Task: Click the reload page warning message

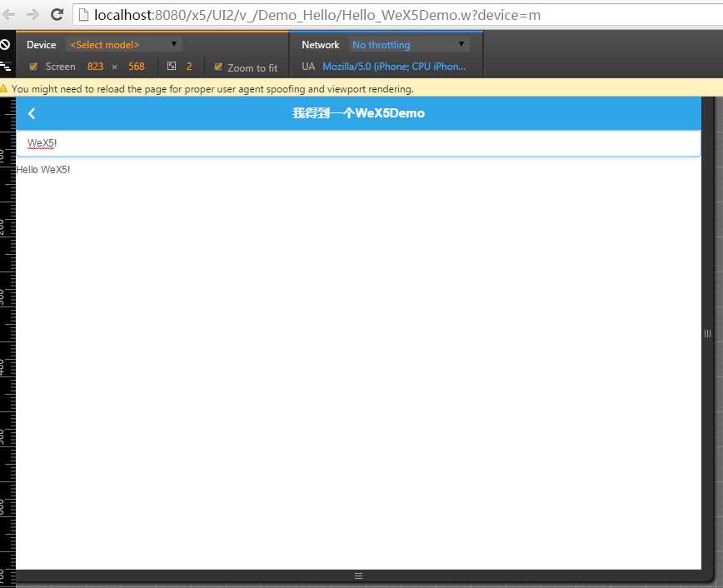Action: 212,89
